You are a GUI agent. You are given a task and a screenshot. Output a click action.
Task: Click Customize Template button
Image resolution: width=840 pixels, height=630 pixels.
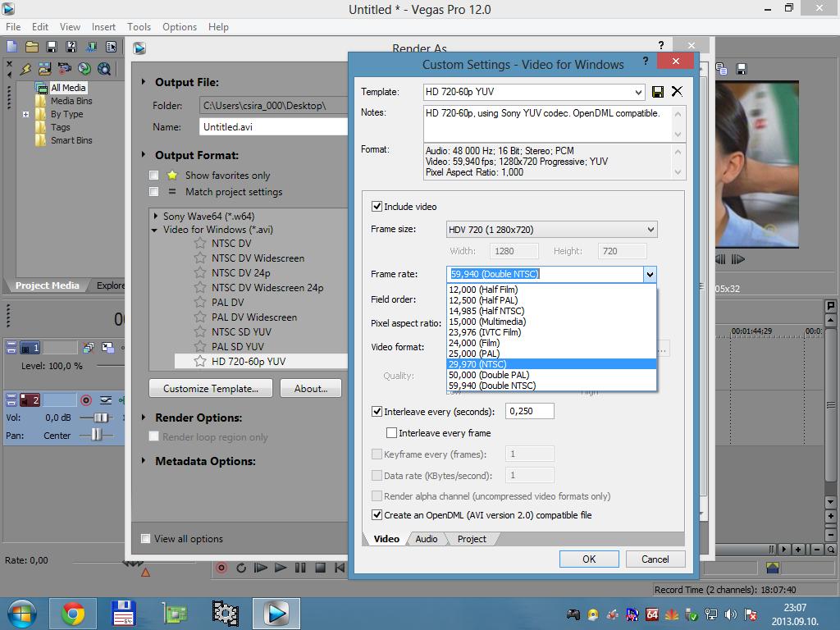coord(211,388)
